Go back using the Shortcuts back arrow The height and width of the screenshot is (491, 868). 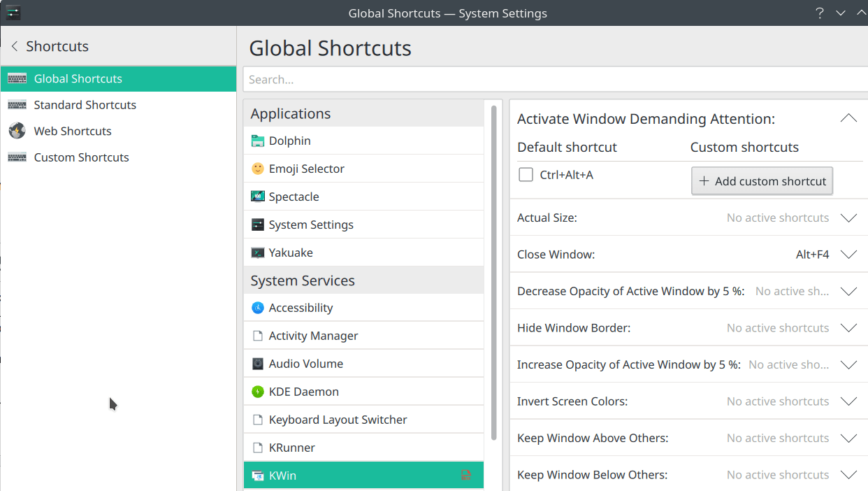pos(15,46)
